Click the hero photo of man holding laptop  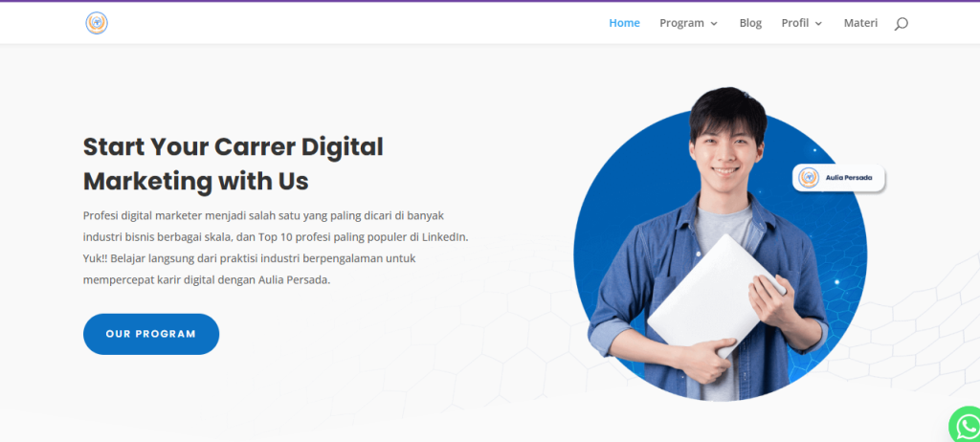709,244
